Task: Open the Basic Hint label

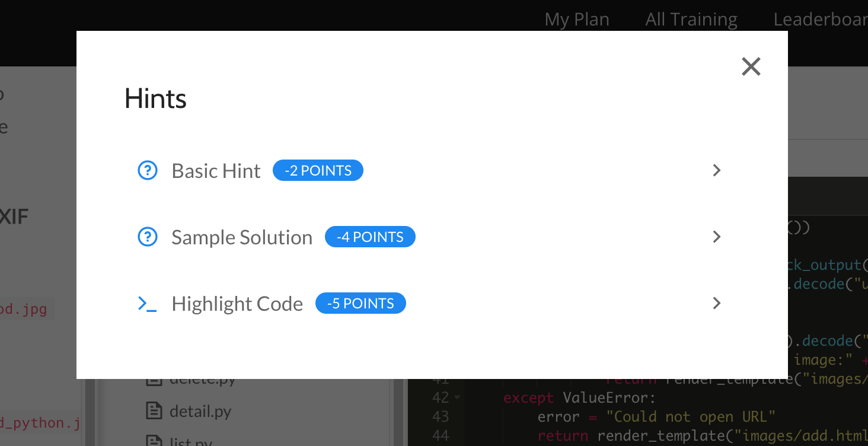Action: pyautogui.click(x=216, y=171)
